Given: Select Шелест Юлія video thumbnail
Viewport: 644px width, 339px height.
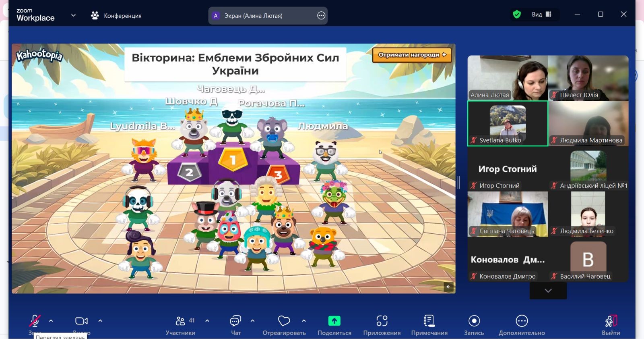Looking at the screenshot, I should point(588,78).
